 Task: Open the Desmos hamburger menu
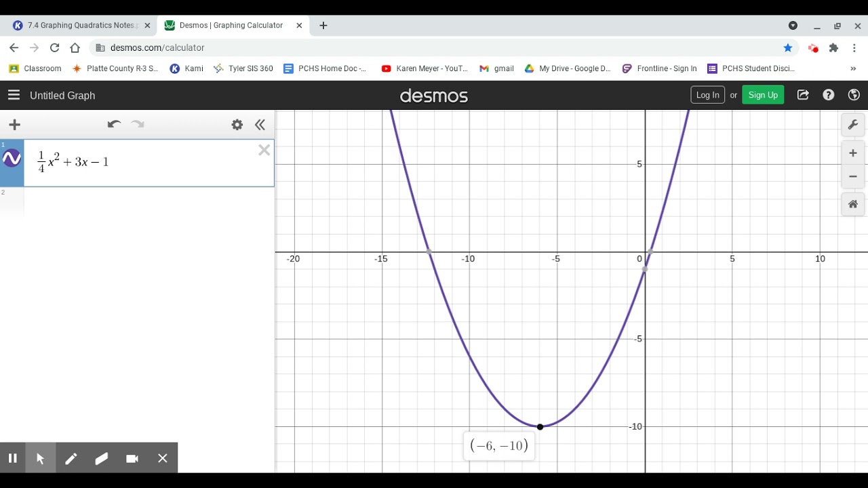point(14,95)
